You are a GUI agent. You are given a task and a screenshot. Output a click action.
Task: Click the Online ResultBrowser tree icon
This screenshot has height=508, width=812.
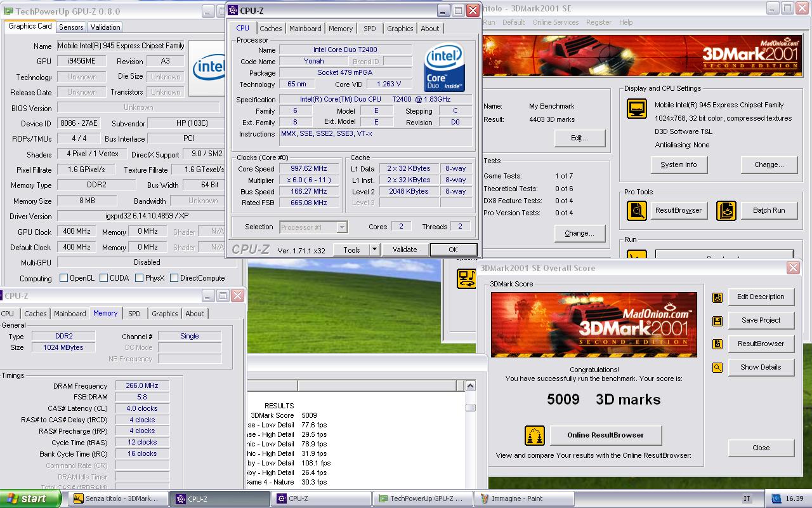click(x=535, y=436)
